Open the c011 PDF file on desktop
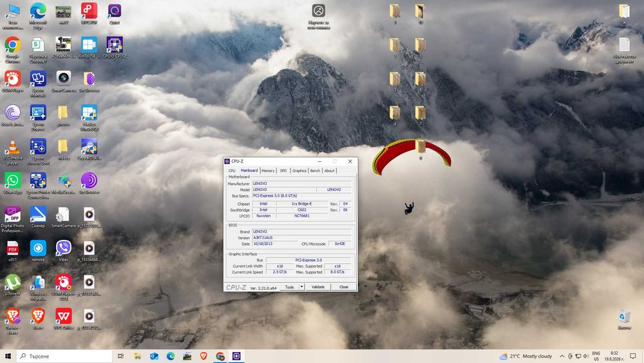The height and width of the screenshot is (363, 644). [x=12, y=251]
